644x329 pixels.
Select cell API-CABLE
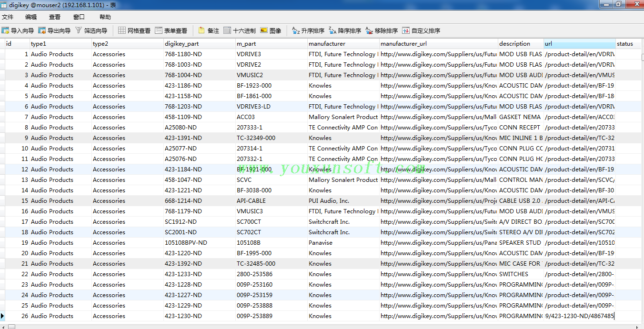click(272, 200)
